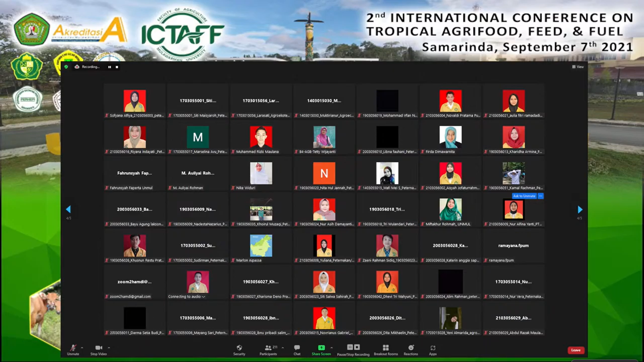The height and width of the screenshot is (362, 644).
Task: Select Fahrunsyah Faperta Unmul tile
Action: tap(135, 173)
